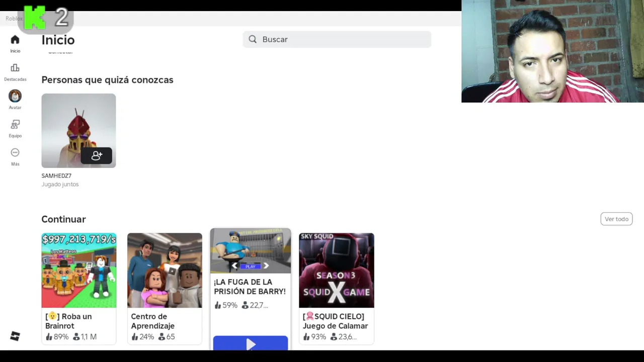This screenshot has width=644, height=362.
Task: Open Destacadas charts icon in sidebar
Action: 15,68
